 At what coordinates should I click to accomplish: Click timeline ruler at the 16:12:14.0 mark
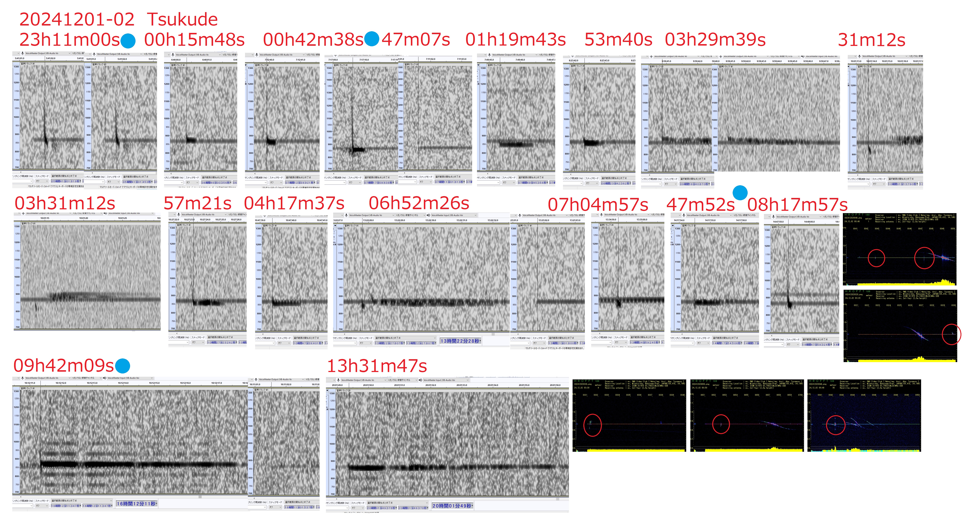click(x=123, y=383)
